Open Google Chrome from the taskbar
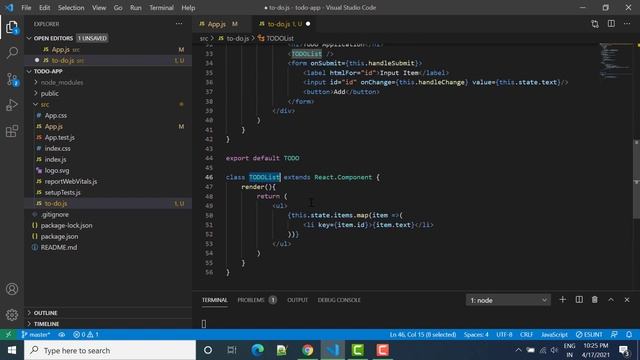Screen dimensions: 640x360 coord(307,350)
